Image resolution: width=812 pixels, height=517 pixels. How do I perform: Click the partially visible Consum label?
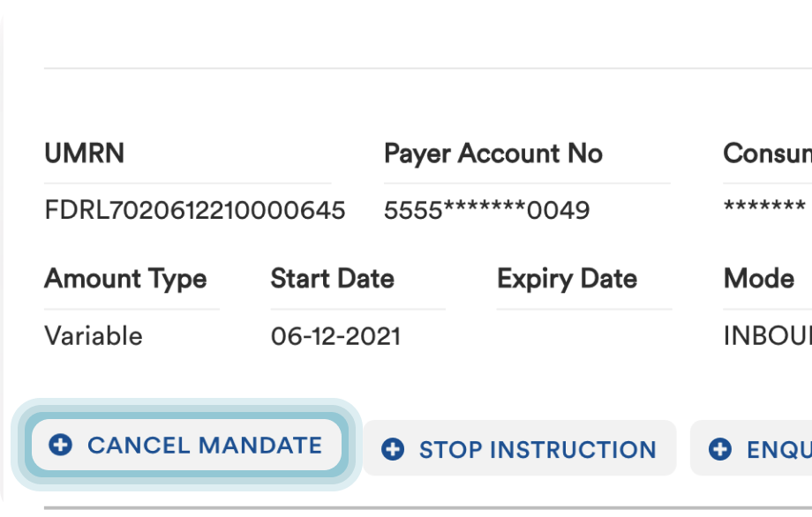click(x=767, y=154)
